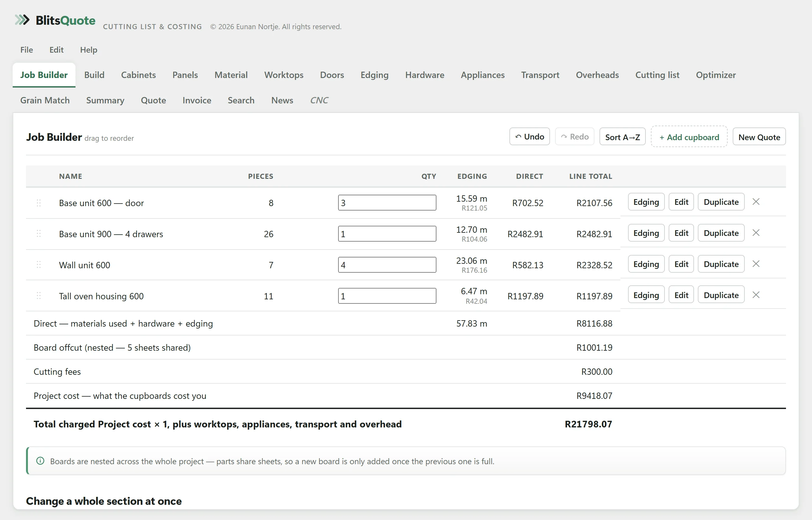This screenshot has height=520, width=812.
Task: Start a New Quote
Action: coord(759,136)
